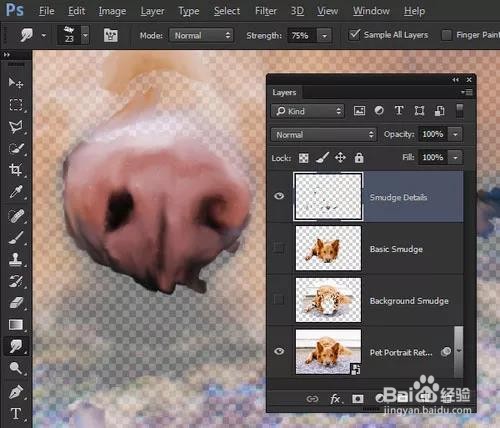The image size is (500, 428).
Task: Click the Opacity 100% field
Action: 433,134
